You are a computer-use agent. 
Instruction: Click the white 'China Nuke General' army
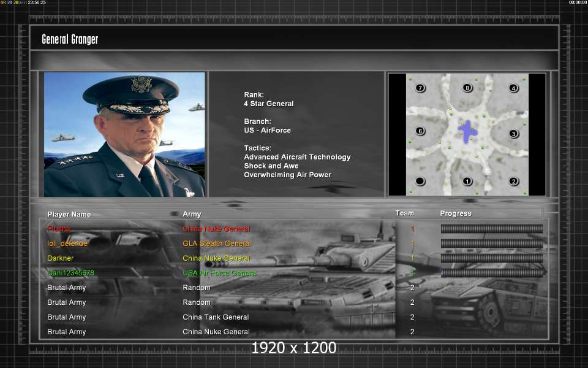(x=216, y=332)
